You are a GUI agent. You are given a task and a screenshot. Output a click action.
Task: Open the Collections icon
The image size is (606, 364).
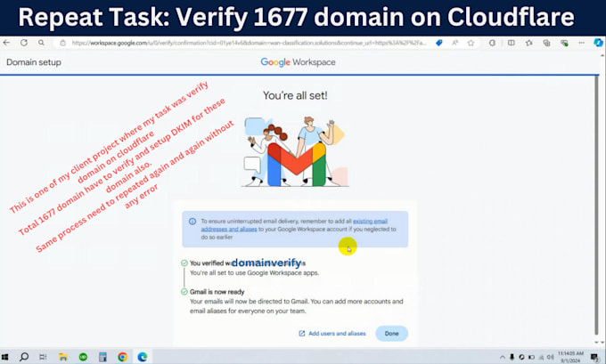(546, 43)
